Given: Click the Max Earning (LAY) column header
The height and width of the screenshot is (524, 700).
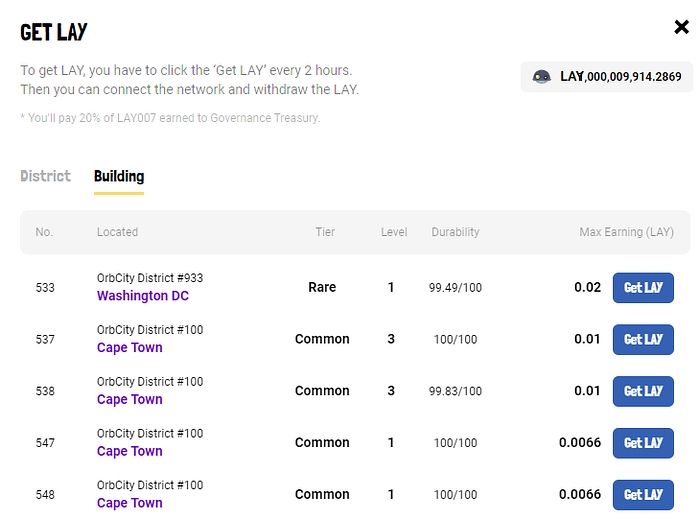Looking at the screenshot, I should [x=626, y=232].
